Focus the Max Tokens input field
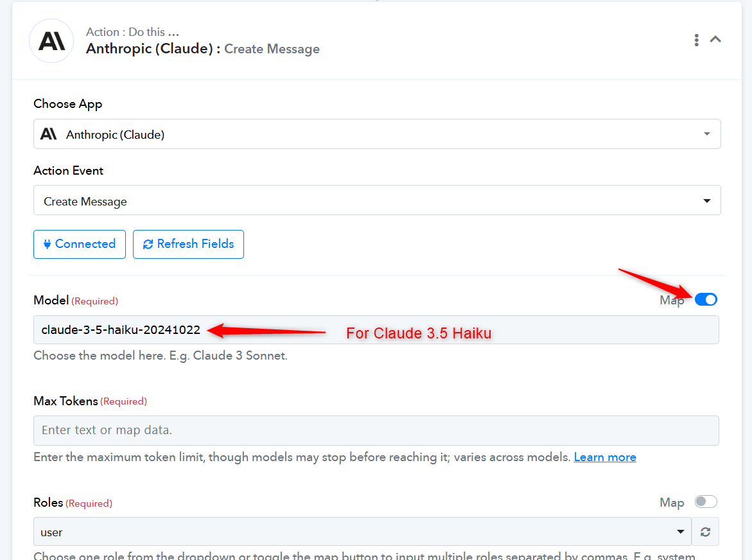This screenshot has height=560, width=752. pyautogui.click(x=376, y=430)
